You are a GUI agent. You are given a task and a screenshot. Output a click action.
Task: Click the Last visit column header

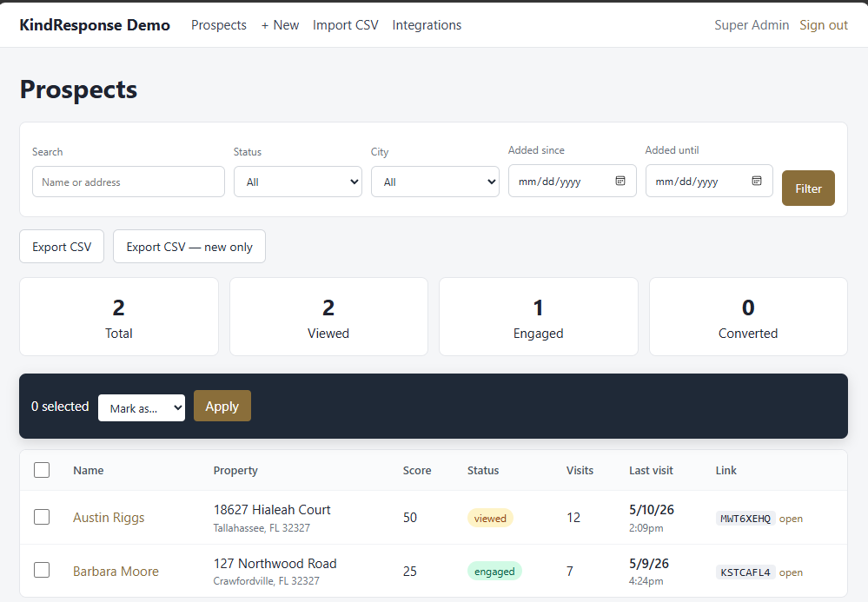[651, 470]
